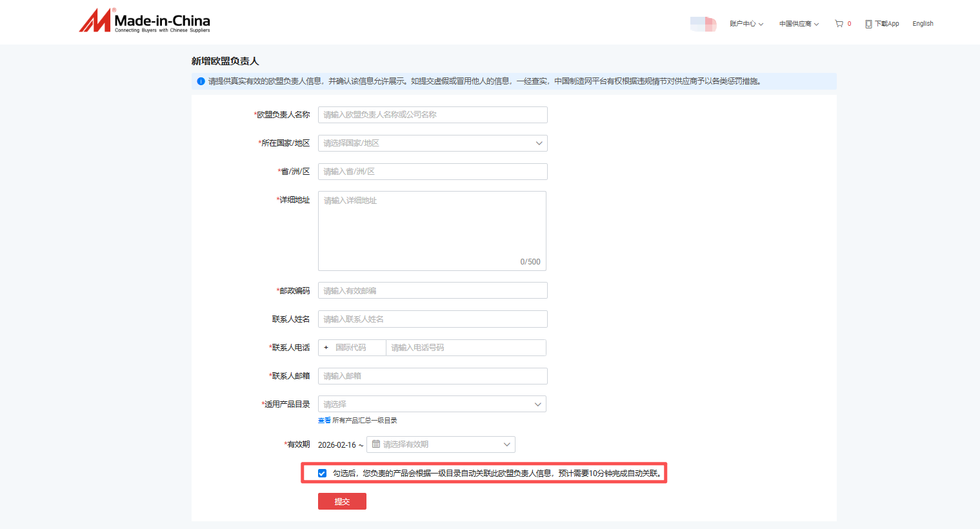Click the 查看 link below the category dropdown
Image resolution: width=980 pixels, height=529 pixels.
tap(323, 419)
